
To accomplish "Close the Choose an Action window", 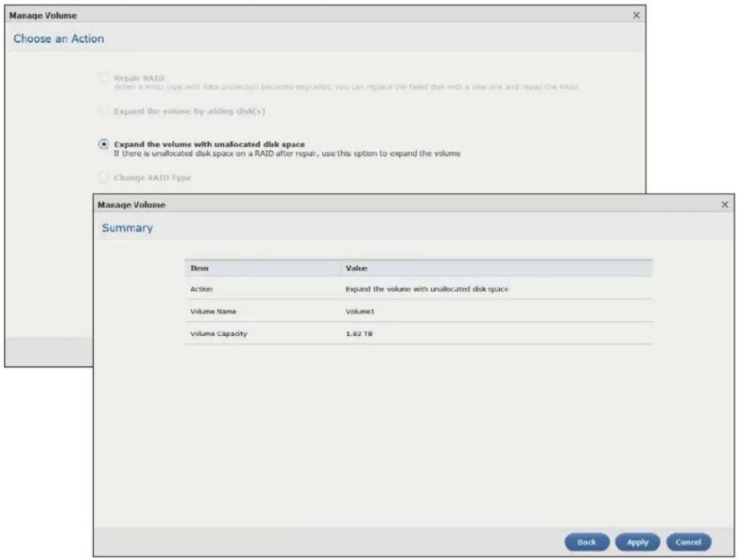I will point(636,16).
